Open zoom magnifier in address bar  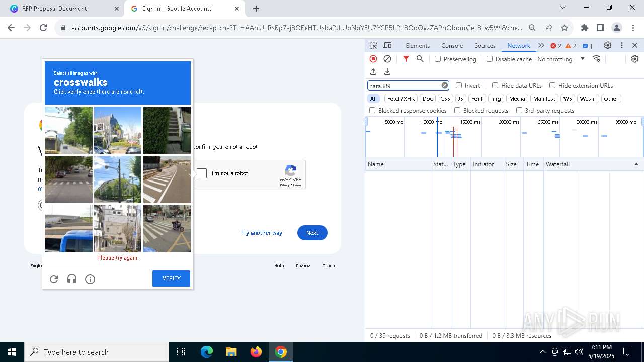coord(532,28)
